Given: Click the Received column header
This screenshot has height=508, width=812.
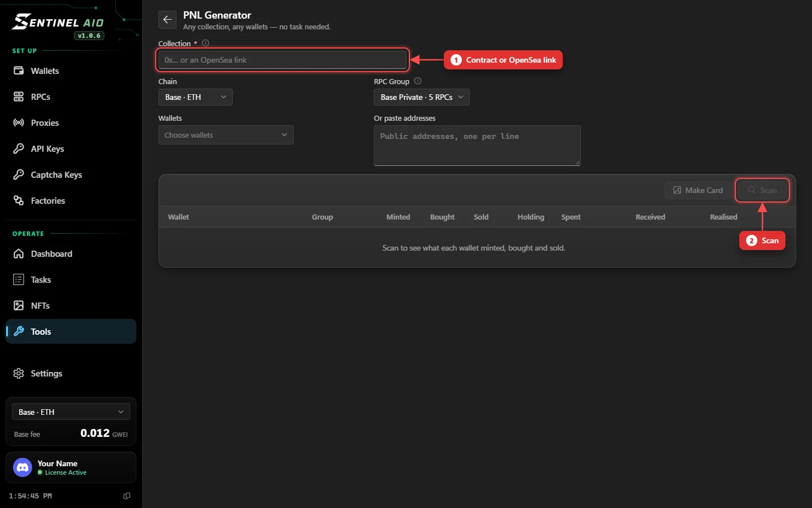Looking at the screenshot, I should [x=650, y=217].
